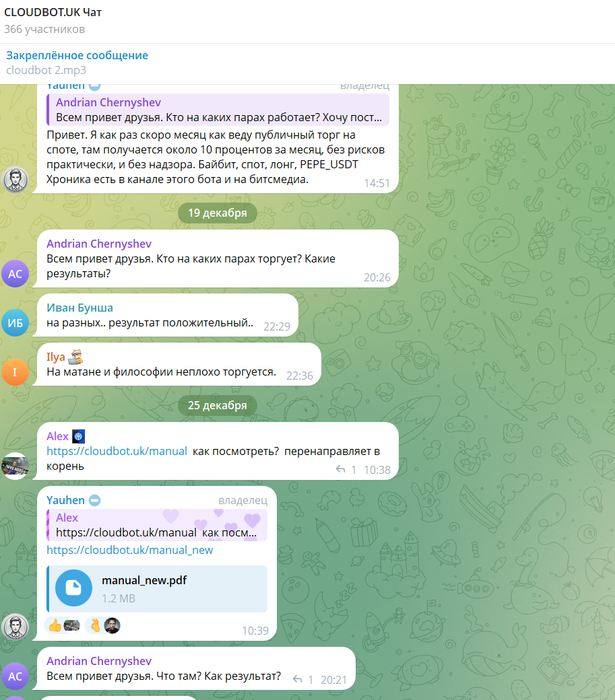Click message text 'на разных.. результат положительный..'
This screenshot has height=700, width=615.
pos(150,323)
